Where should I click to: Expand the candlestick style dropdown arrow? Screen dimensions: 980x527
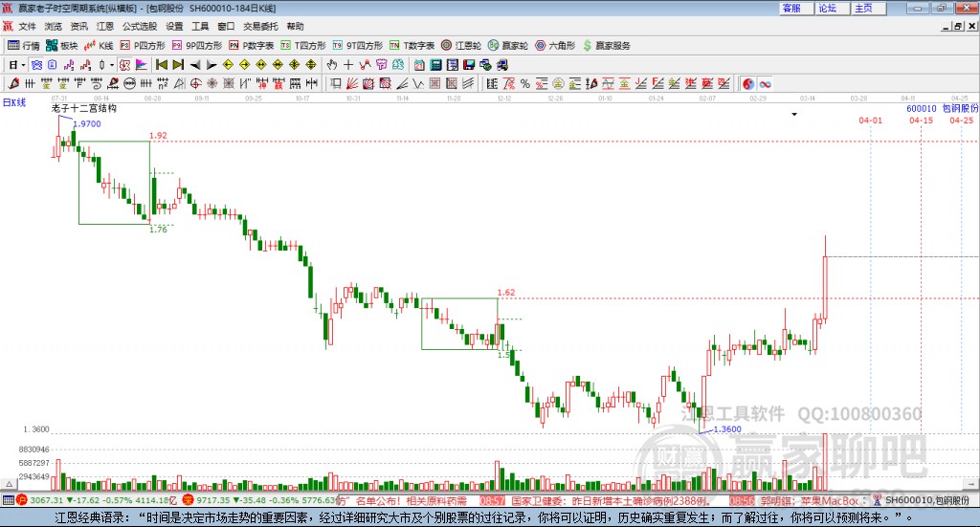(111, 65)
